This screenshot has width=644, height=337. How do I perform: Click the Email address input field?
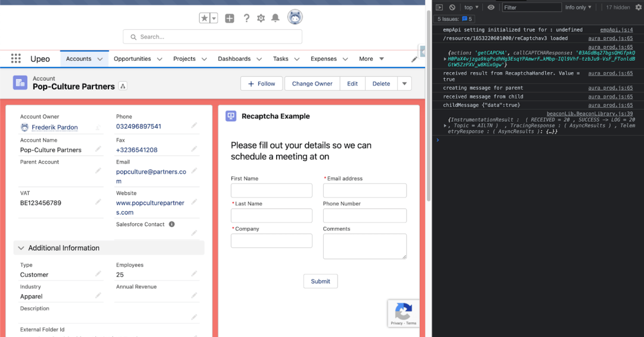[365, 191]
